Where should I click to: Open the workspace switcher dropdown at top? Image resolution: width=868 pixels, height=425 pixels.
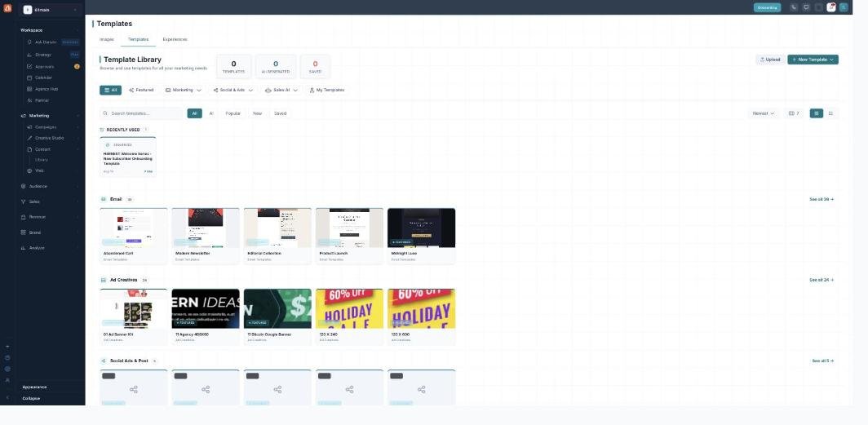(50, 10)
